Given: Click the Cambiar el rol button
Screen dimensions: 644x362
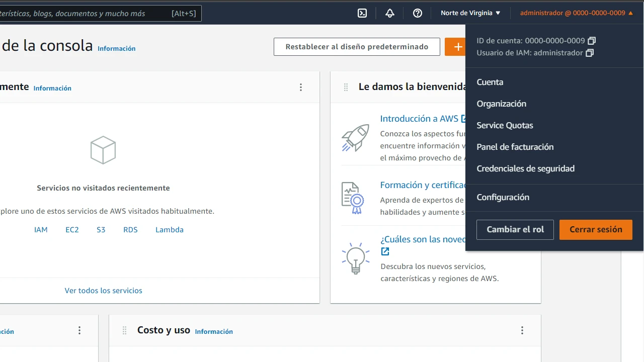Looking at the screenshot, I should tap(515, 229).
